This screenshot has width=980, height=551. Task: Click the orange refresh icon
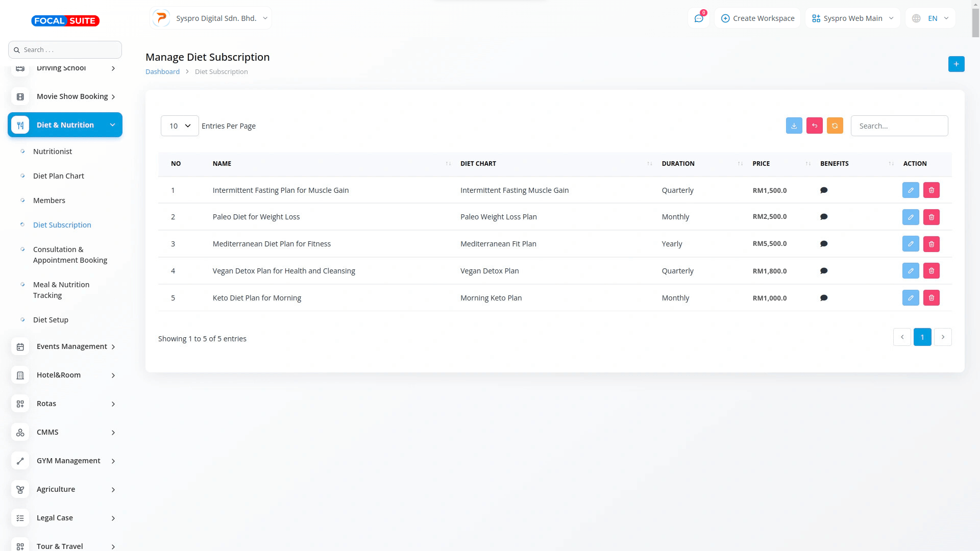tap(835, 126)
